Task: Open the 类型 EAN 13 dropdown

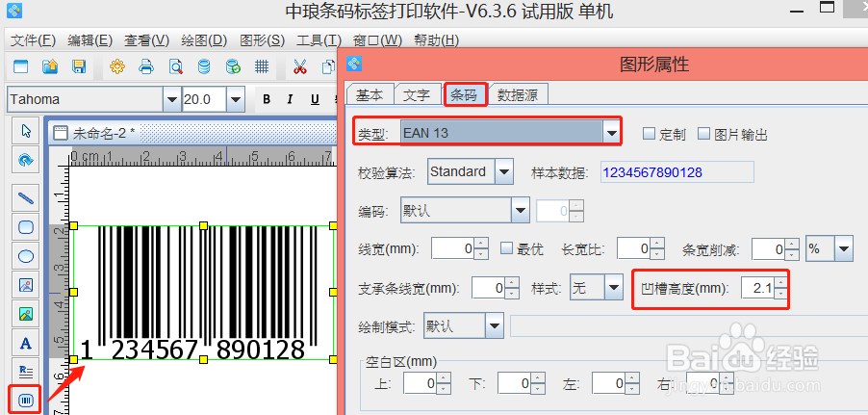Action: (611, 133)
